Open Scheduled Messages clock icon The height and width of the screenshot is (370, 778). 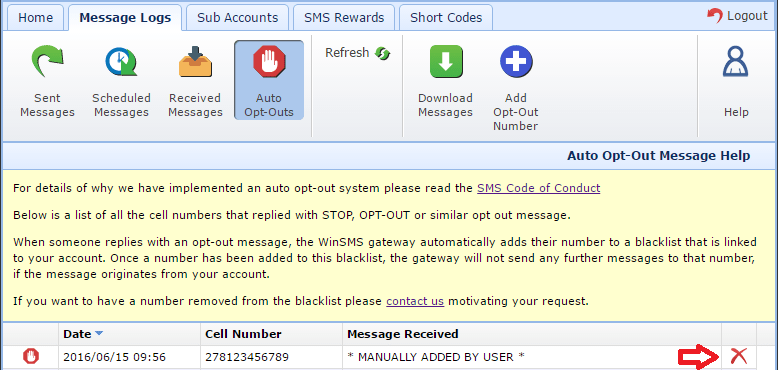[x=121, y=62]
